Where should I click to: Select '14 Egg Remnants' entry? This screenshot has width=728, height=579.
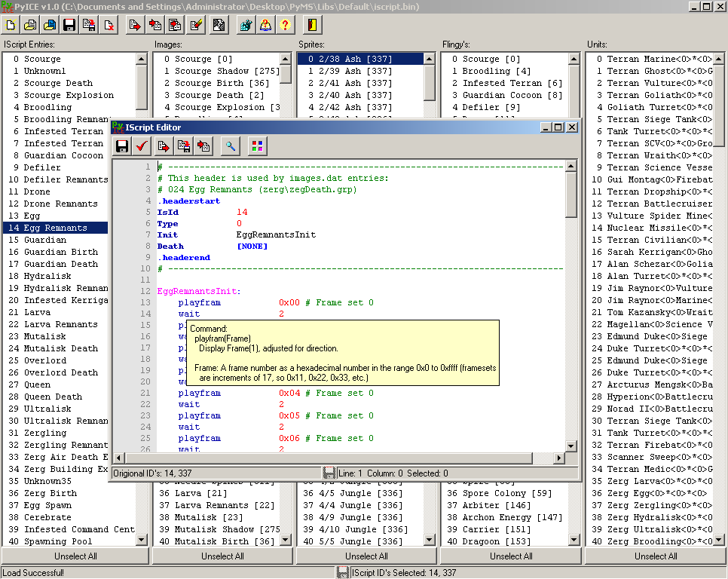55,228
